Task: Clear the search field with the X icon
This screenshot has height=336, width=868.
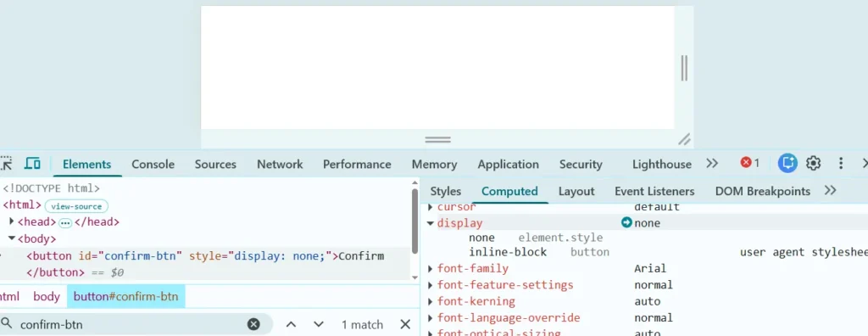Action: (253, 324)
